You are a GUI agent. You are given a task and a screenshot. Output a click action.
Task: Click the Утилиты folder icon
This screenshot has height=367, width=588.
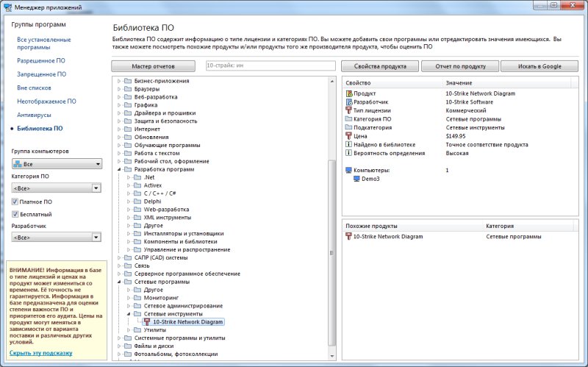137,329
